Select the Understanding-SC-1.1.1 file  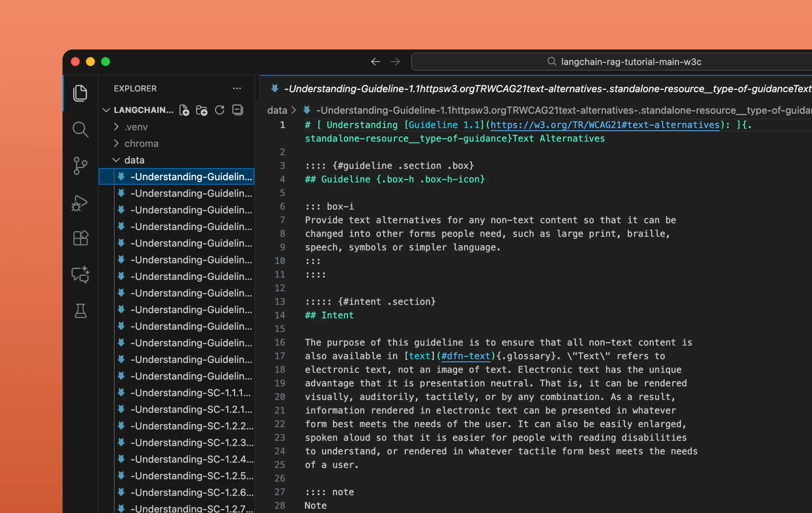click(x=191, y=393)
